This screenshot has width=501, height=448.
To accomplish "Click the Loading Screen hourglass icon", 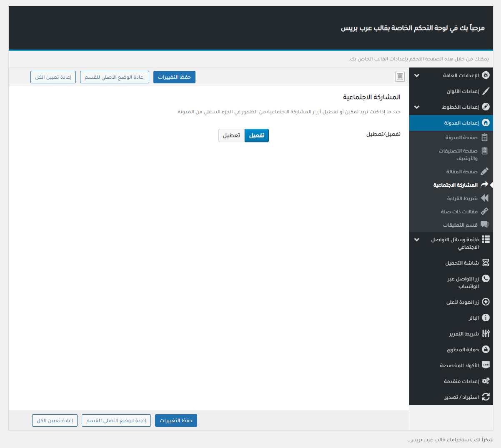I will coord(486,263).
